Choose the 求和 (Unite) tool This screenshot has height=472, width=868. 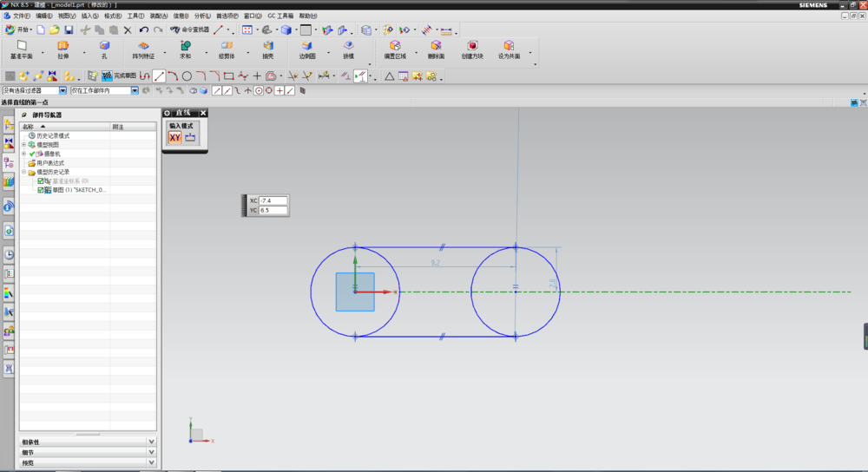point(185,47)
